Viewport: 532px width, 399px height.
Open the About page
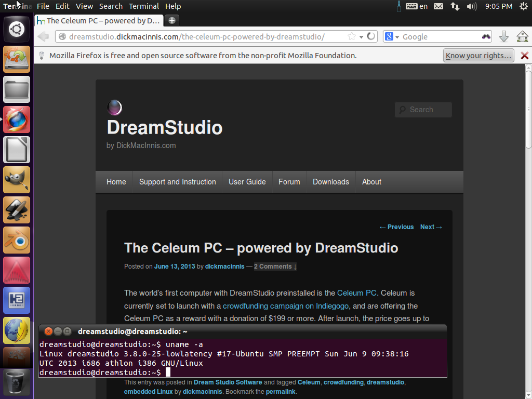coord(371,182)
